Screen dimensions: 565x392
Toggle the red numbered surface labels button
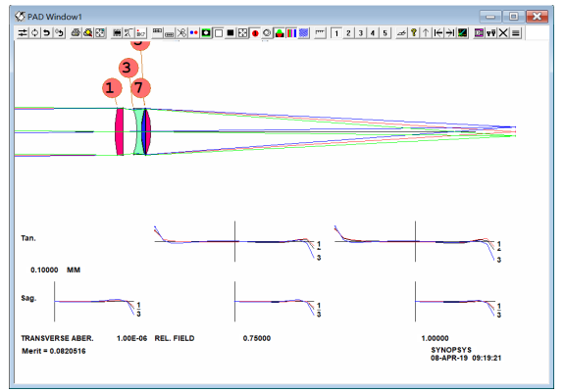click(x=255, y=33)
